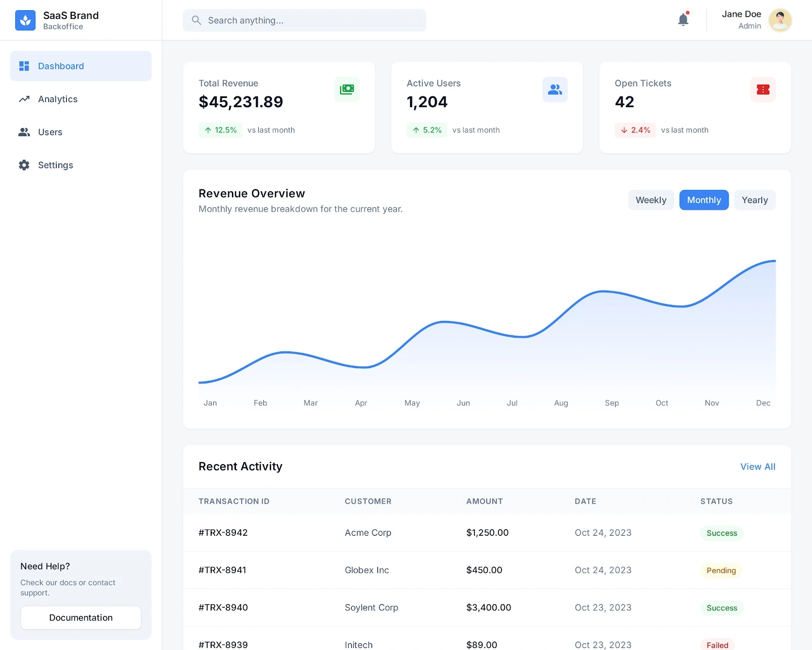This screenshot has height=650, width=812.
Task: Click the Settings gear icon in sidebar
Action: coord(24,165)
